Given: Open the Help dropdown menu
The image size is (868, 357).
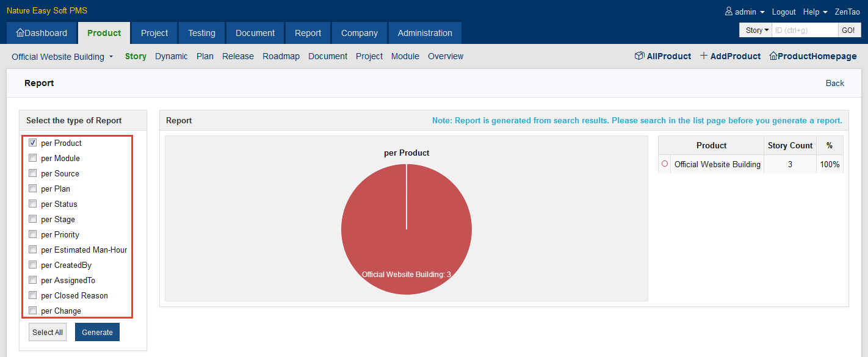Looking at the screenshot, I should coord(815,12).
